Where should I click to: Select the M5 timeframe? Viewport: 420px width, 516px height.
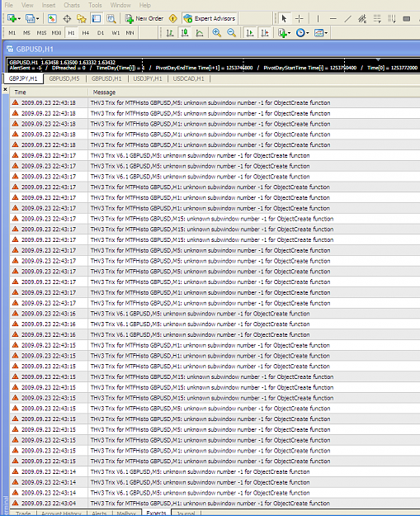click(26, 32)
